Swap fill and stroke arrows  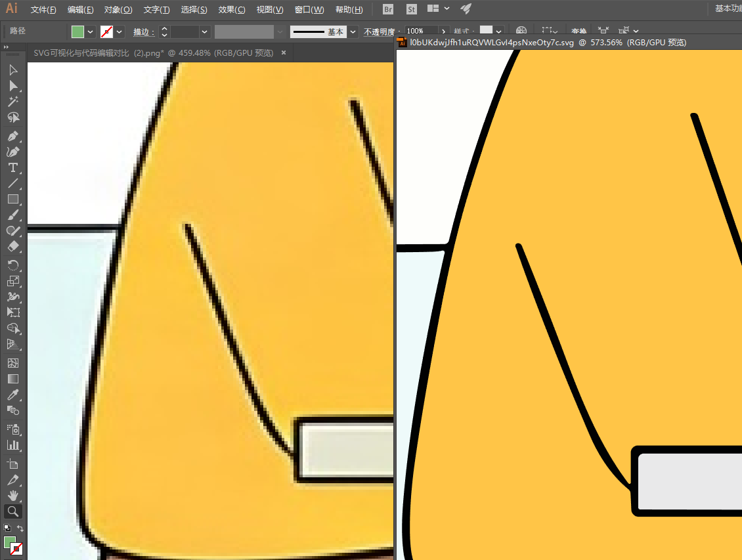click(20, 528)
